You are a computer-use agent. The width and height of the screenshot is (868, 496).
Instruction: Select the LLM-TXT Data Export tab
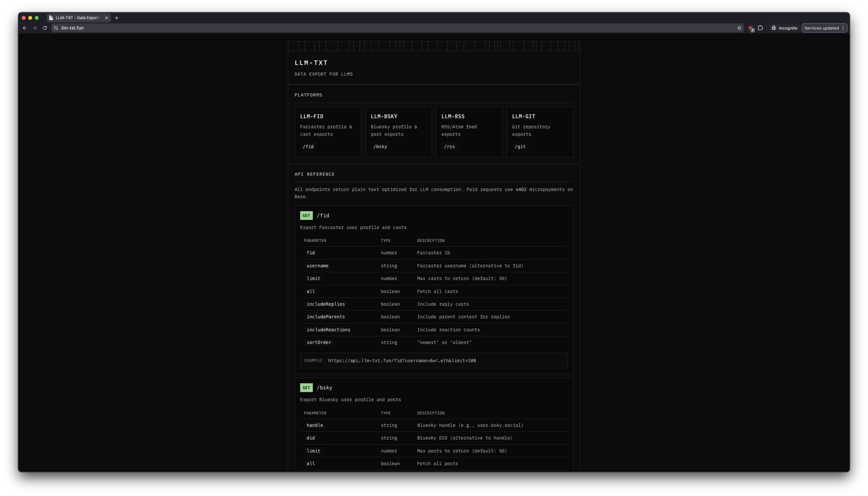point(77,18)
